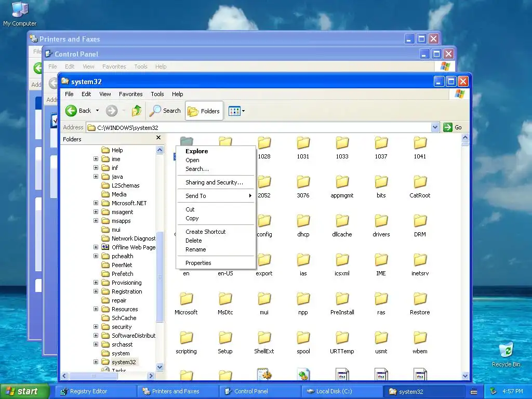Click the green Back arrow icon
This screenshot has width=532, height=399.
(x=71, y=111)
